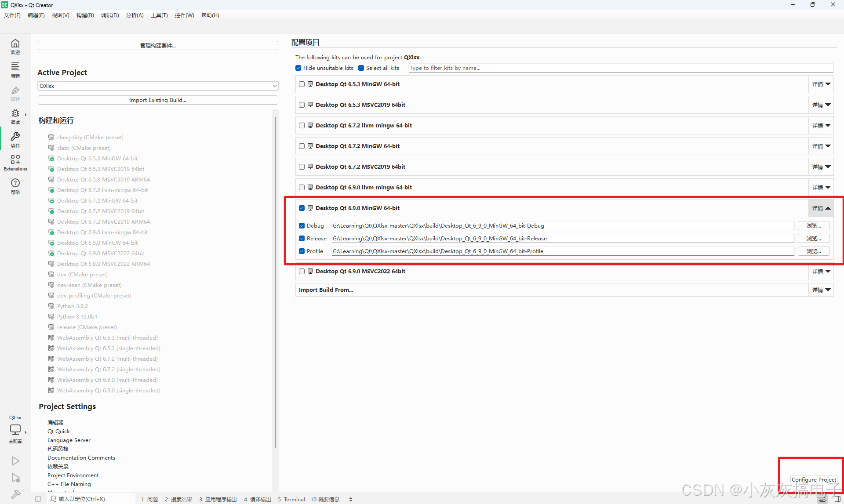
Task: Uncheck the Debug build configuration
Action: pos(302,226)
